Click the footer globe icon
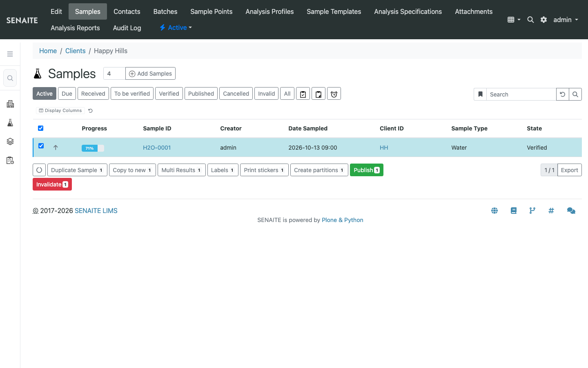588x368 pixels. 494,211
